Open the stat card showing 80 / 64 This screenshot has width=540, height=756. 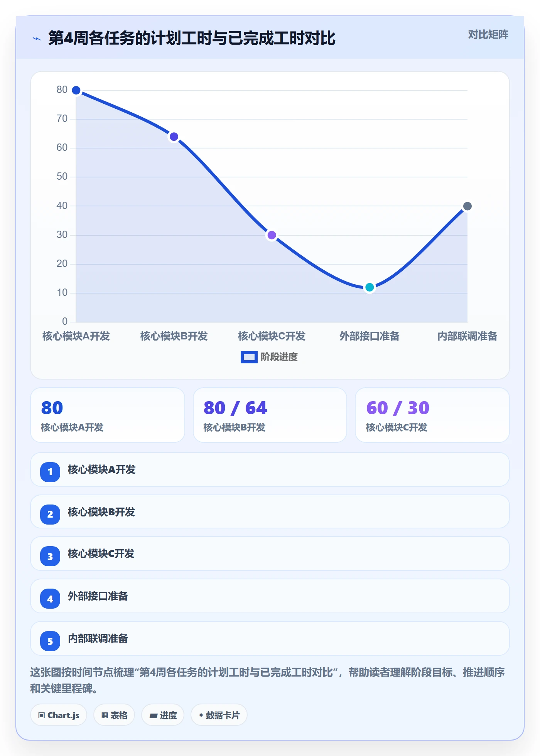point(270,415)
